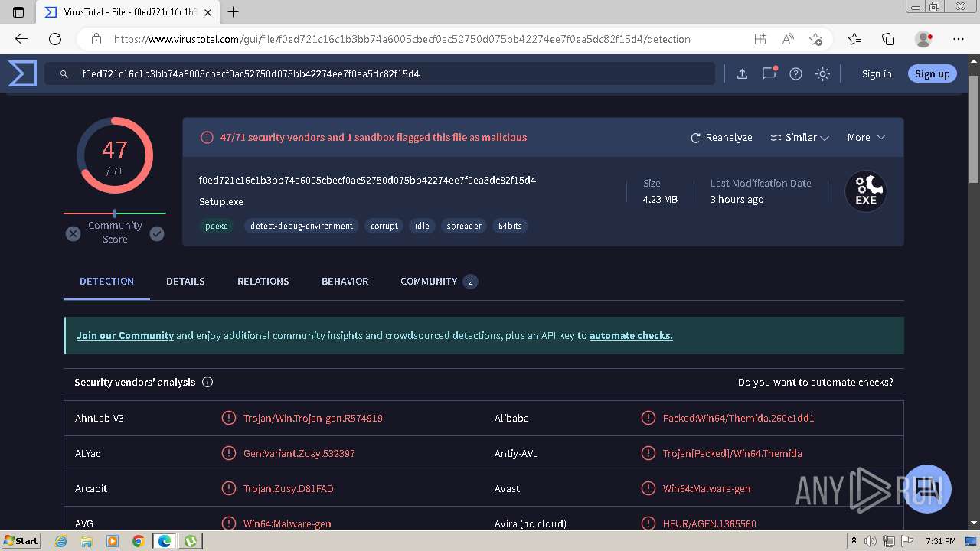Go back with the browser back arrow

point(21,39)
